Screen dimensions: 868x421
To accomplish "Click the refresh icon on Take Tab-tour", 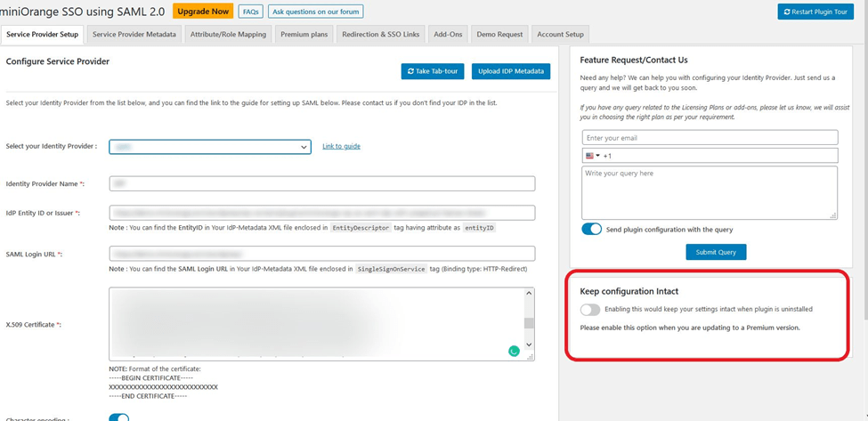I will (410, 71).
